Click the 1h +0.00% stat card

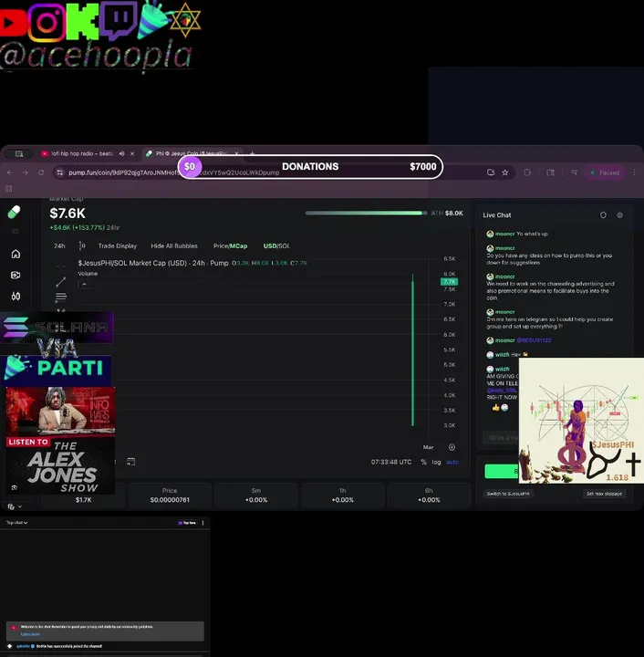click(342, 495)
